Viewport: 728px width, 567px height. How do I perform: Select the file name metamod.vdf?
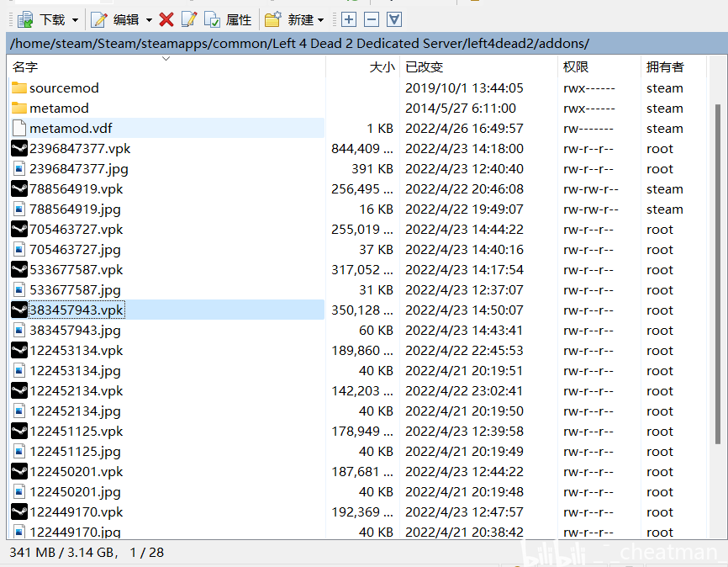pyautogui.click(x=71, y=128)
